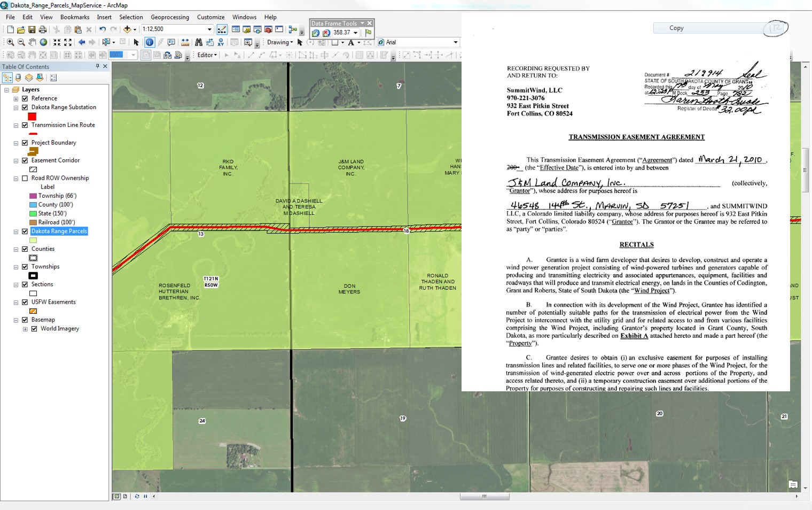The height and width of the screenshot is (510, 812).
Task: Click the Rotate Data Frame icon
Action: point(316,33)
